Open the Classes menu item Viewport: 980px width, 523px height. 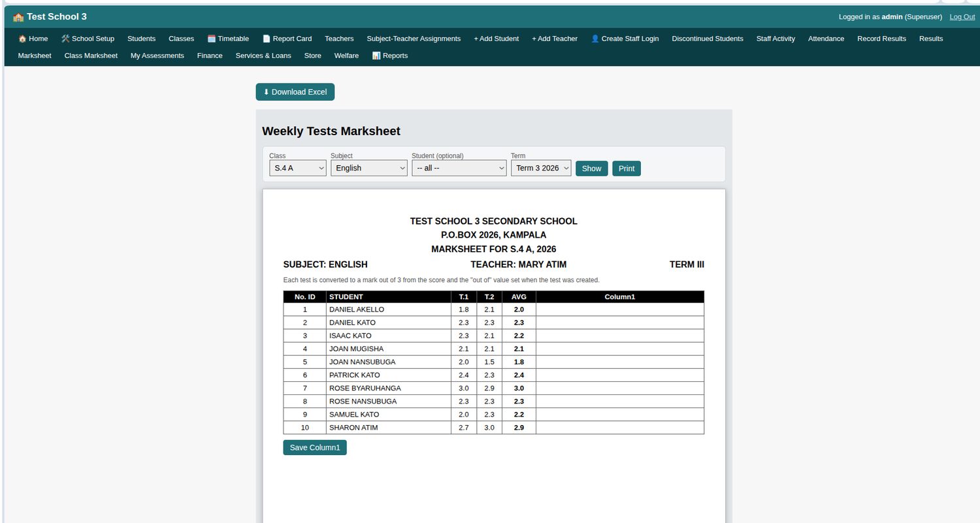click(181, 39)
